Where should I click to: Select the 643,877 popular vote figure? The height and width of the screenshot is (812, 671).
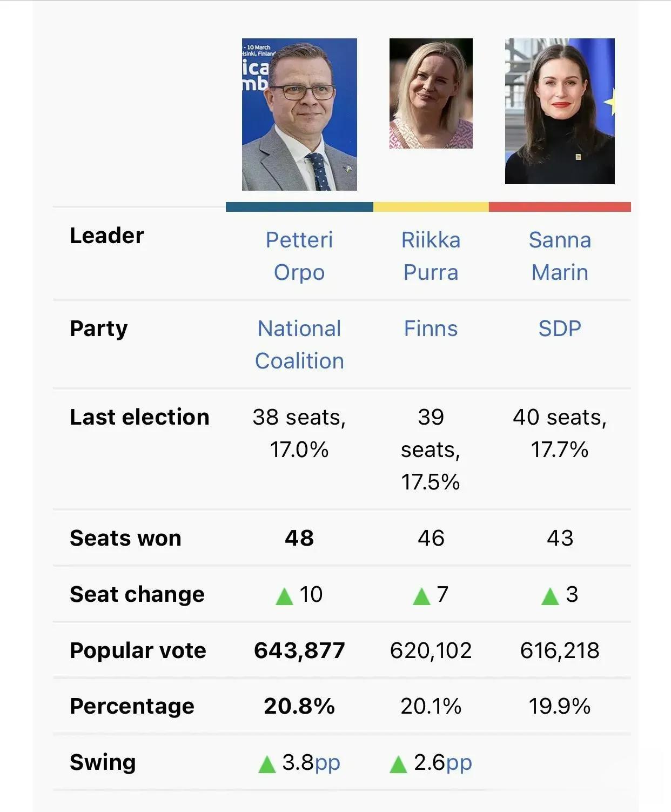click(299, 650)
